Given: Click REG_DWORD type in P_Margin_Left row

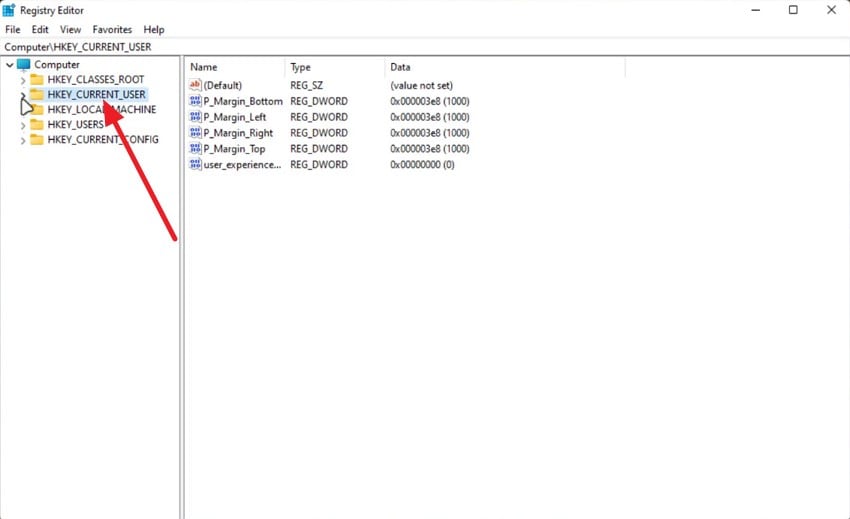Looking at the screenshot, I should tap(319, 117).
